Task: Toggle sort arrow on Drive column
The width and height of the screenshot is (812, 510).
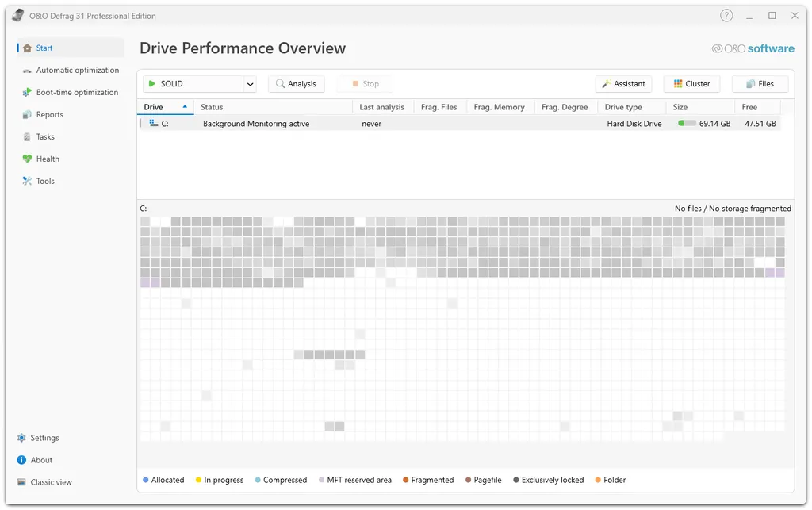Action: [185, 106]
